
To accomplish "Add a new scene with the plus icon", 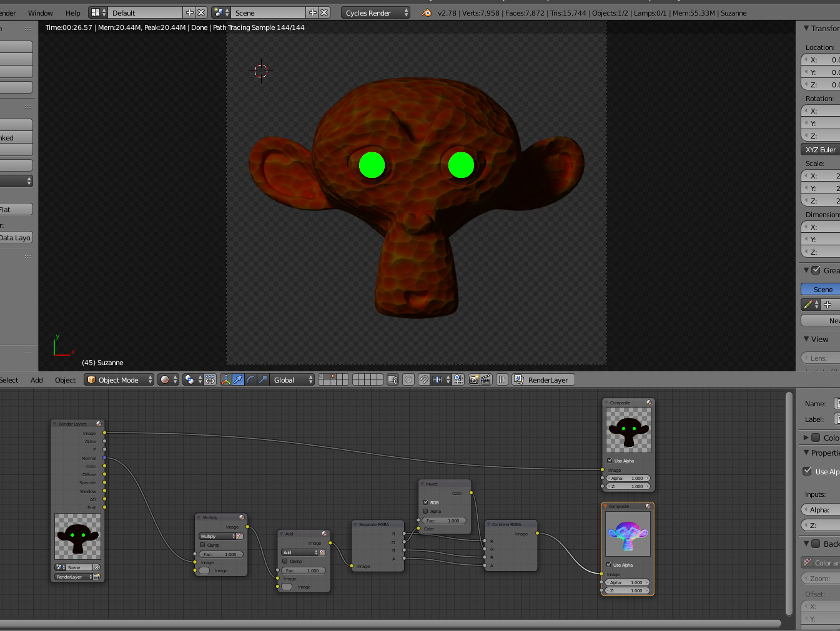I will point(312,12).
